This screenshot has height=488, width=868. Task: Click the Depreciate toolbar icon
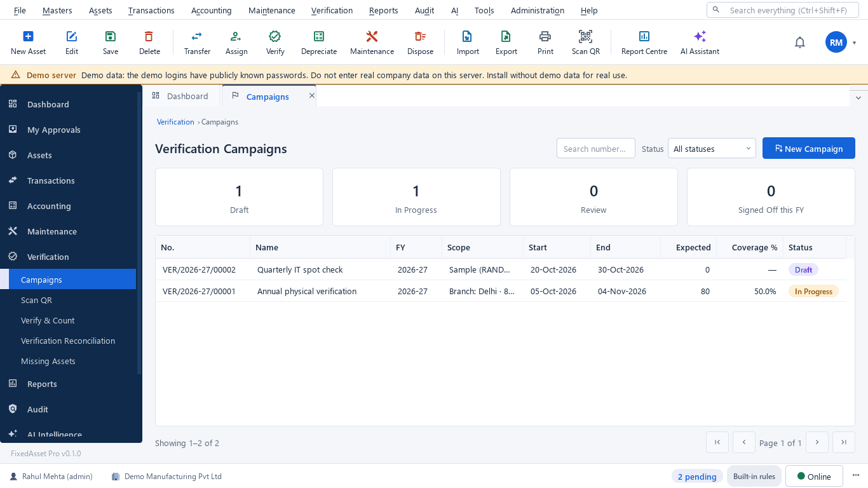coord(319,43)
